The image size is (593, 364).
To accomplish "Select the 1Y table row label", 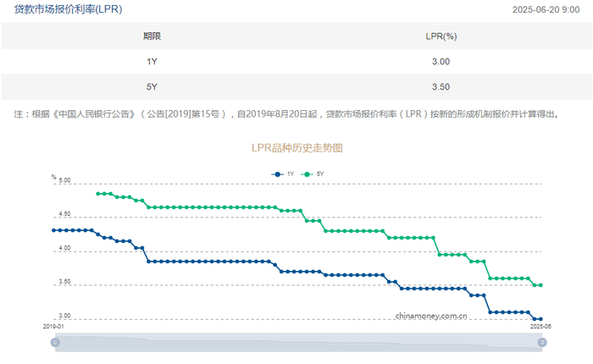I will (152, 62).
